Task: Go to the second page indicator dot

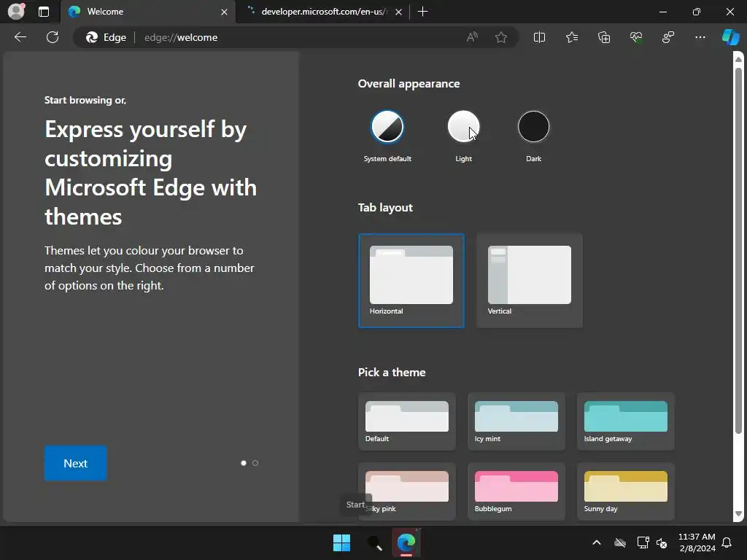Action: pyautogui.click(x=255, y=463)
